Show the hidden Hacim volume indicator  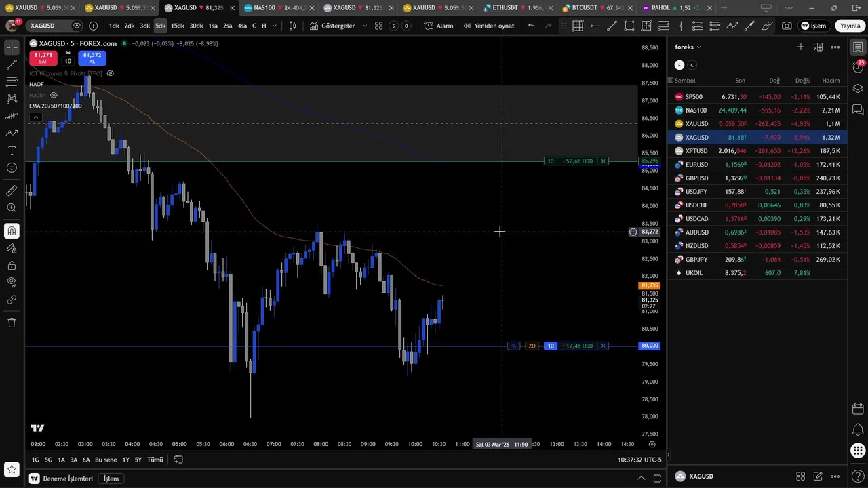(54, 95)
